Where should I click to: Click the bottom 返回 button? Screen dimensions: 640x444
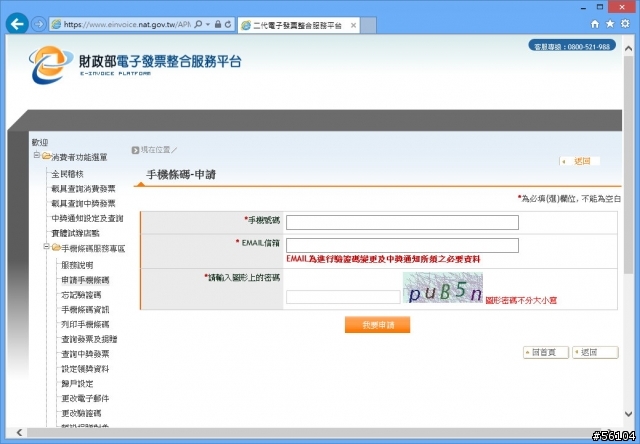(595, 353)
